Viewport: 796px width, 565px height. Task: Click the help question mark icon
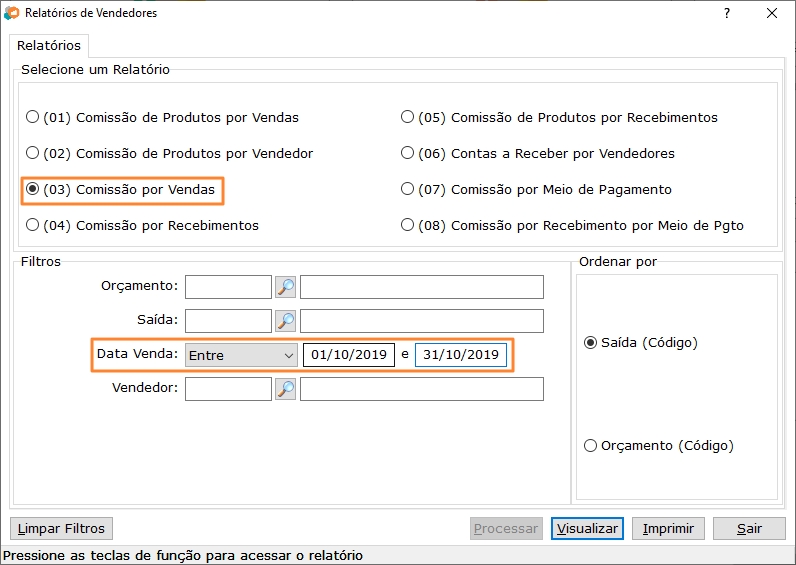tap(727, 13)
